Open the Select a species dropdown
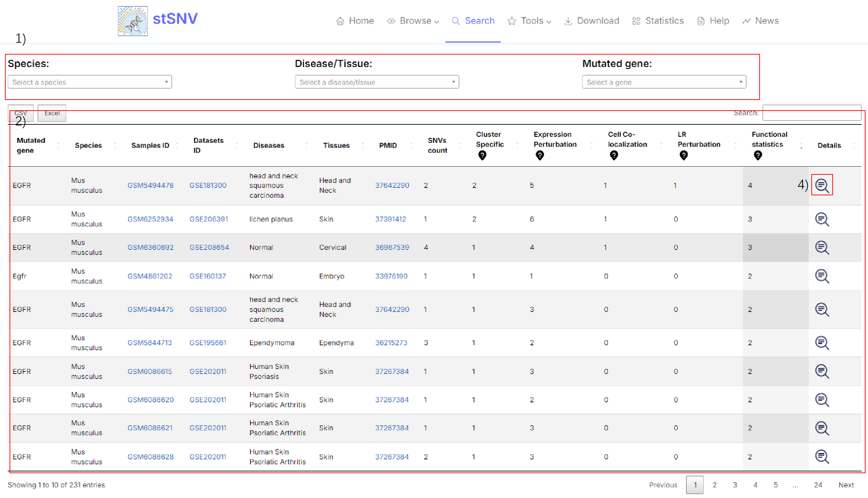The width and height of the screenshot is (868, 498). (x=90, y=82)
